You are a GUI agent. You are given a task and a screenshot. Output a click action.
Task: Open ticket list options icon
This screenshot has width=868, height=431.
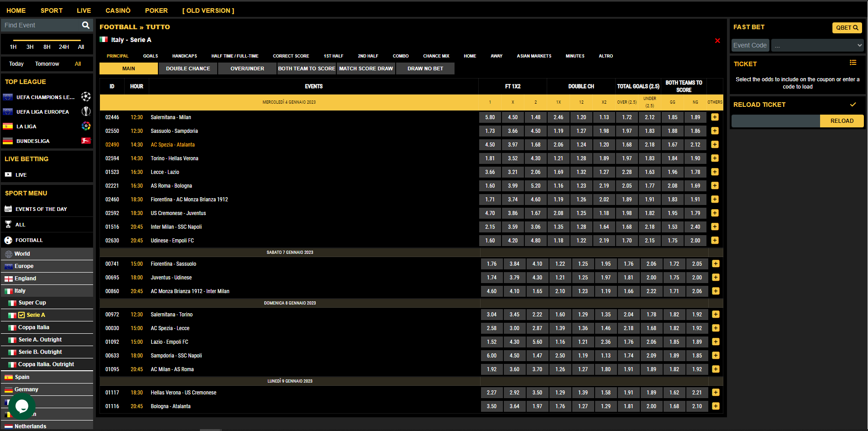click(x=852, y=63)
